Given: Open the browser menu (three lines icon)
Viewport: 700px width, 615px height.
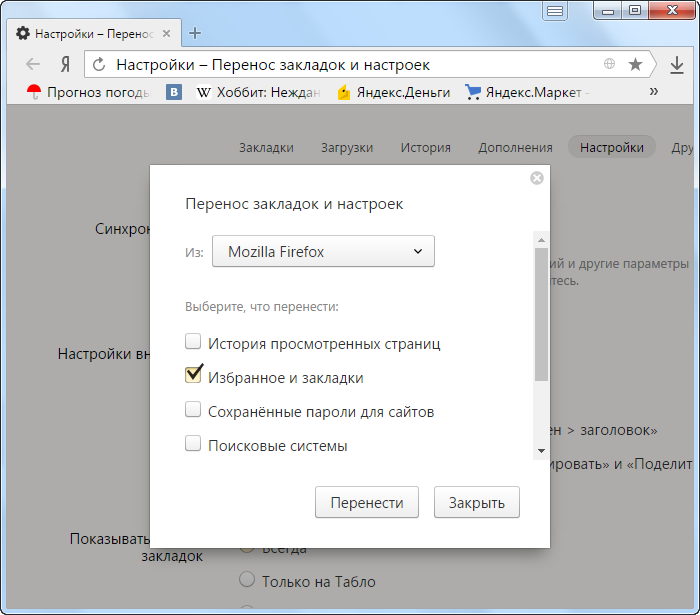Looking at the screenshot, I should tap(555, 10).
